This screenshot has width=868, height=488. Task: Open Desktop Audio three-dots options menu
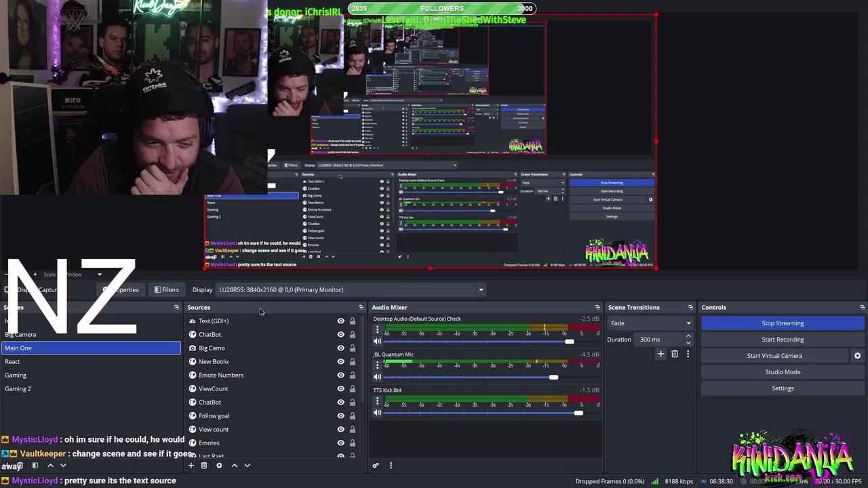378,330
